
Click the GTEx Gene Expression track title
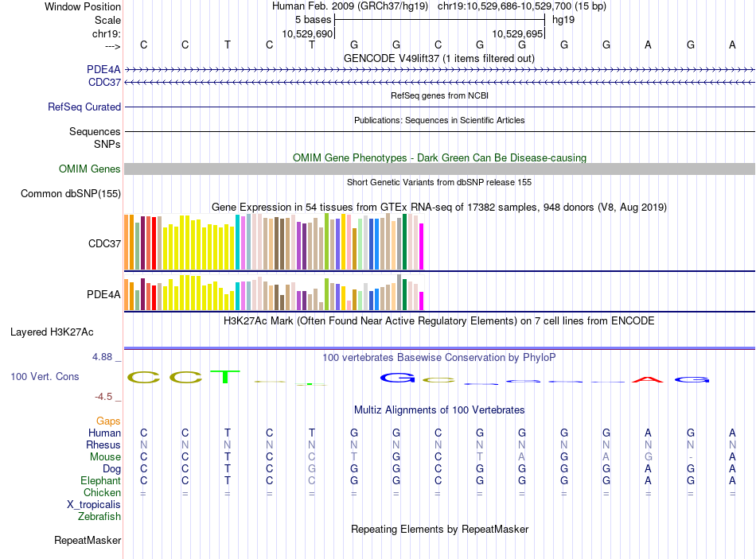coord(439,208)
